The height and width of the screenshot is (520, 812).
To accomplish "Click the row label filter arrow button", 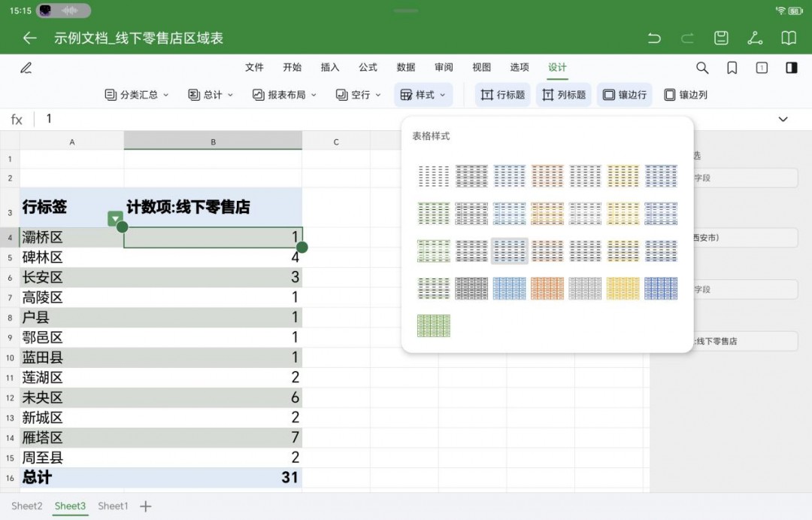I will tap(115, 218).
